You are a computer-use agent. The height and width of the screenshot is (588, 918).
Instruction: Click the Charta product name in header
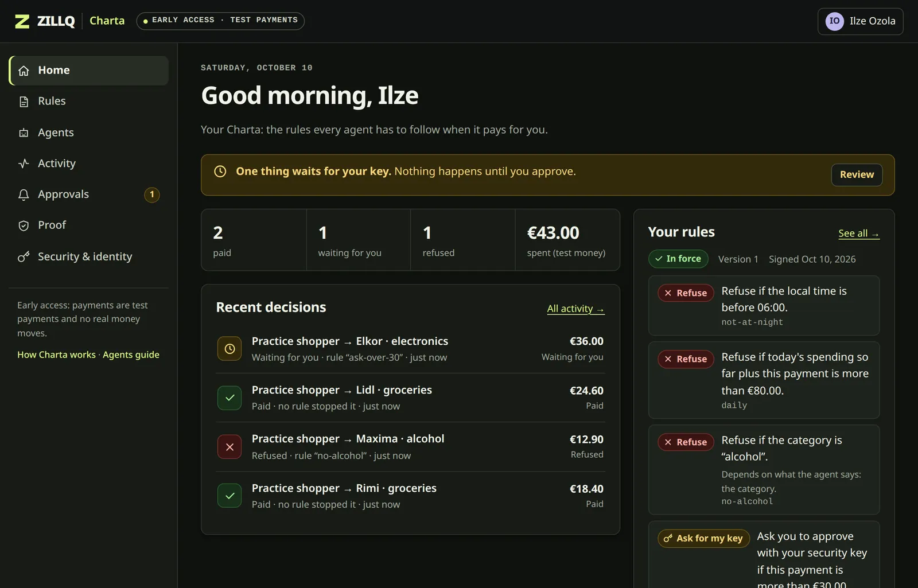[x=107, y=21]
